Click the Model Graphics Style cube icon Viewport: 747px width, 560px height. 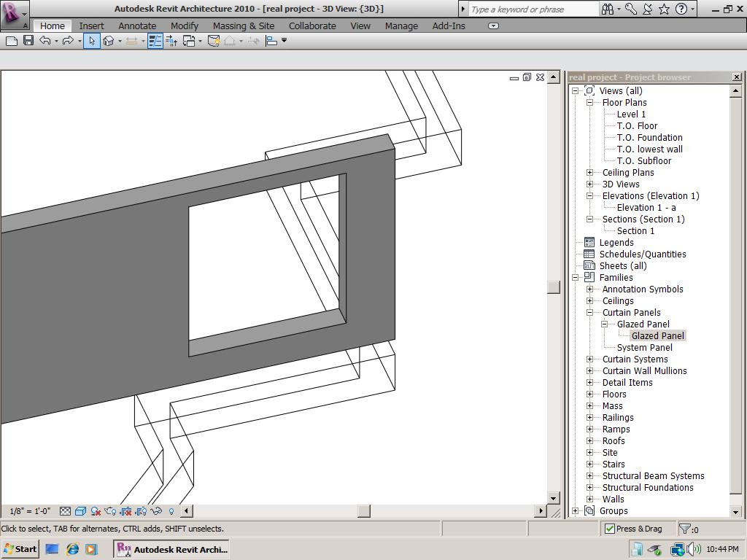click(80, 511)
